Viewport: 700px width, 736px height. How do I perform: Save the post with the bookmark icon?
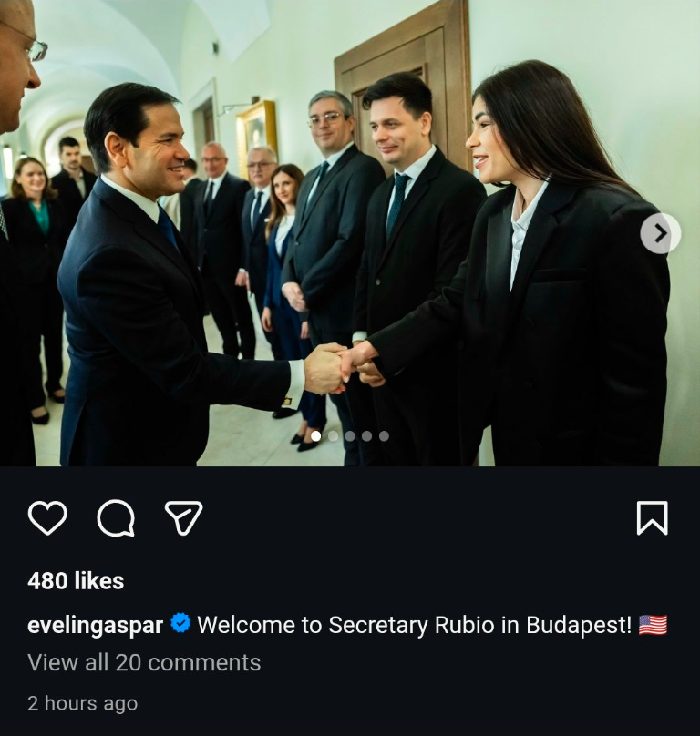pos(652,517)
